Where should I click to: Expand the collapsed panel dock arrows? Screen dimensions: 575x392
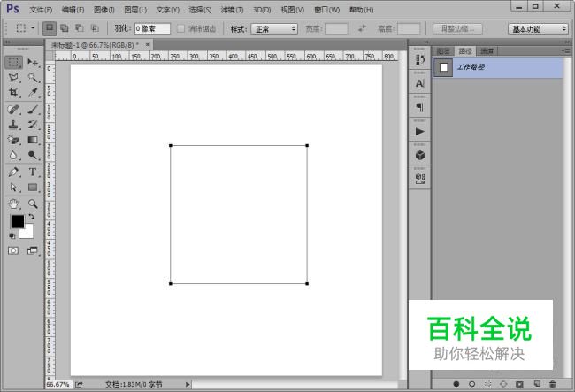(x=425, y=42)
